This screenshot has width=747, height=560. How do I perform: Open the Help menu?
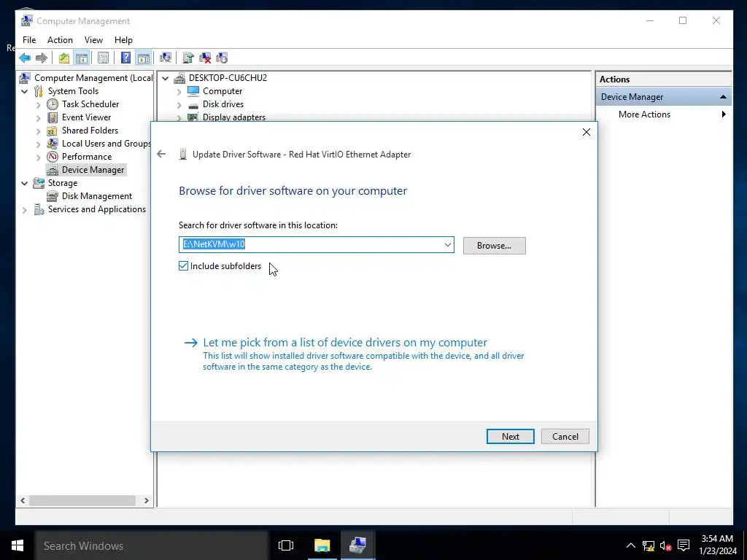click(x=123, y=40)
